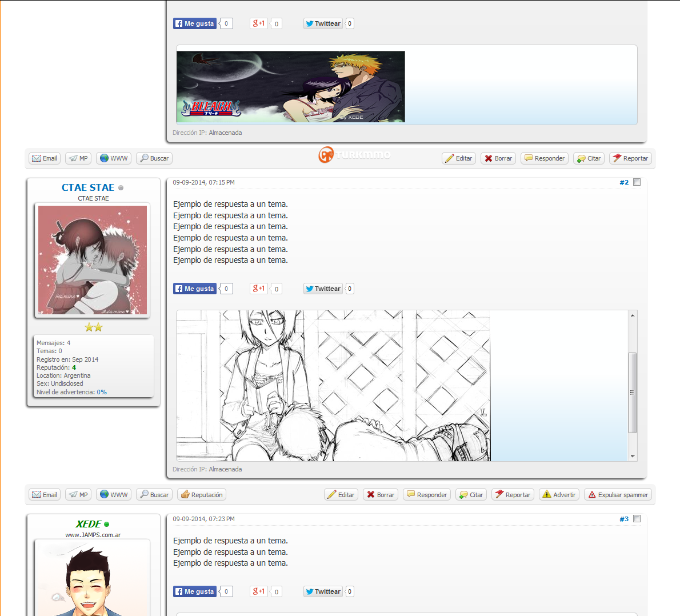This screenshot has height=616, width=680.
Task: Click XEDE online status dot
Action: click(x=107, y=525)
